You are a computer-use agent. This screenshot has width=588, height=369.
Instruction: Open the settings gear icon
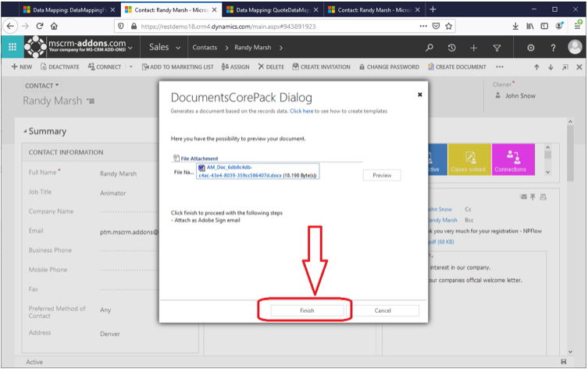(531, 48)
